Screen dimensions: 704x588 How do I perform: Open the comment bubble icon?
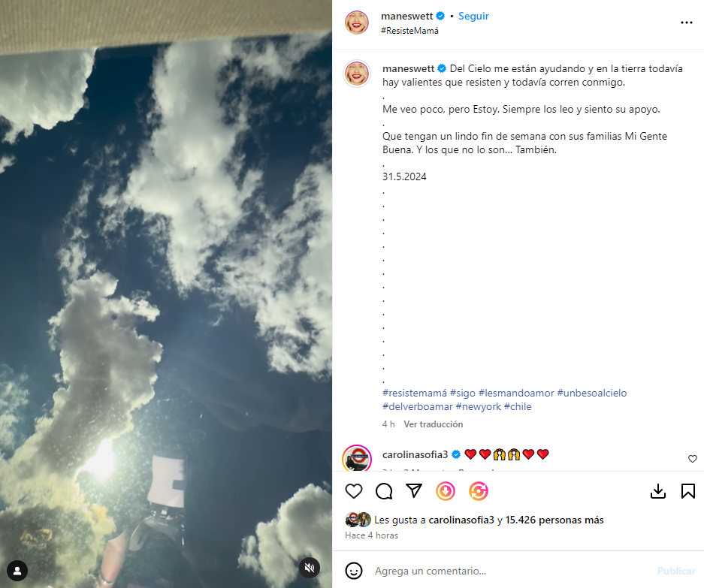(x=384, y=491)
